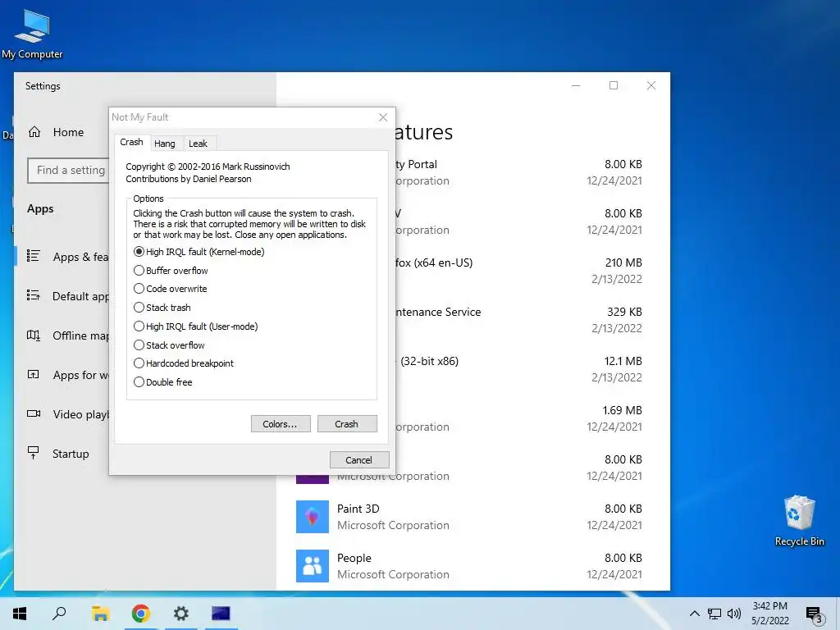This screenshot has height=630, width=840.
Task: Open Offline maps icon in Settings sidebar
Action: 34,336
